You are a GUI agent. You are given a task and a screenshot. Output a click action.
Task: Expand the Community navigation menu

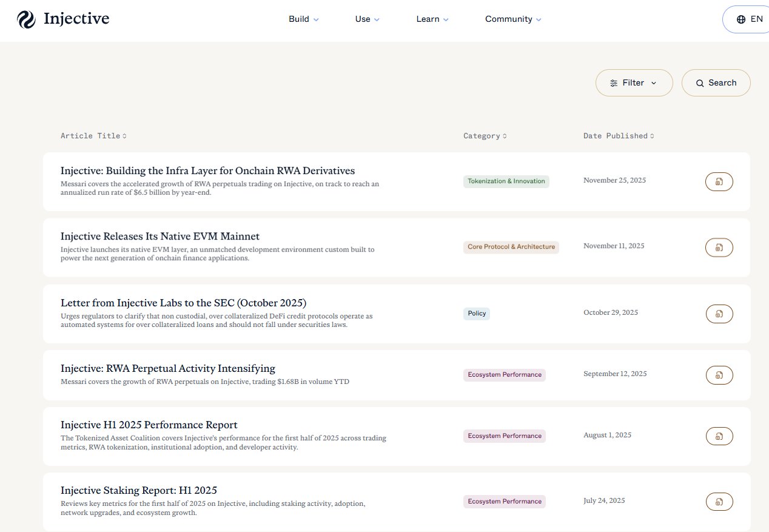513,19
